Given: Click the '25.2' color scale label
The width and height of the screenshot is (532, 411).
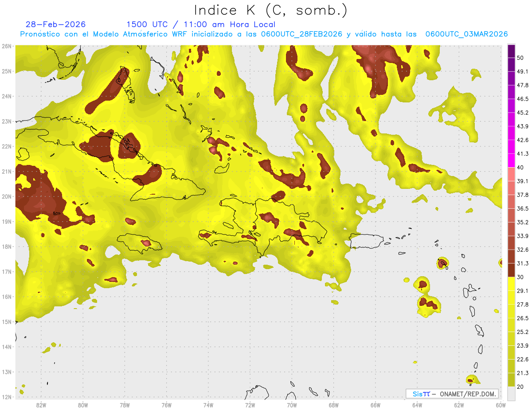Looking at the screenshot, I should [x=523, y=332].
